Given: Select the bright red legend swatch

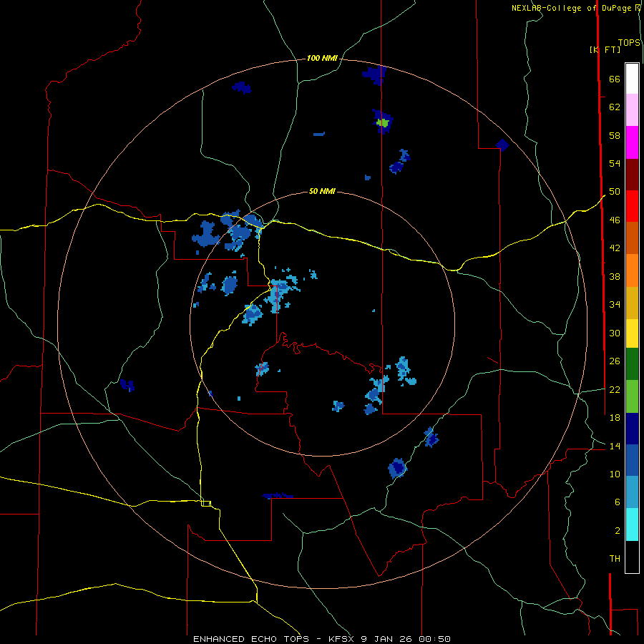Looking at the screenshot, I should coord(632,206).
